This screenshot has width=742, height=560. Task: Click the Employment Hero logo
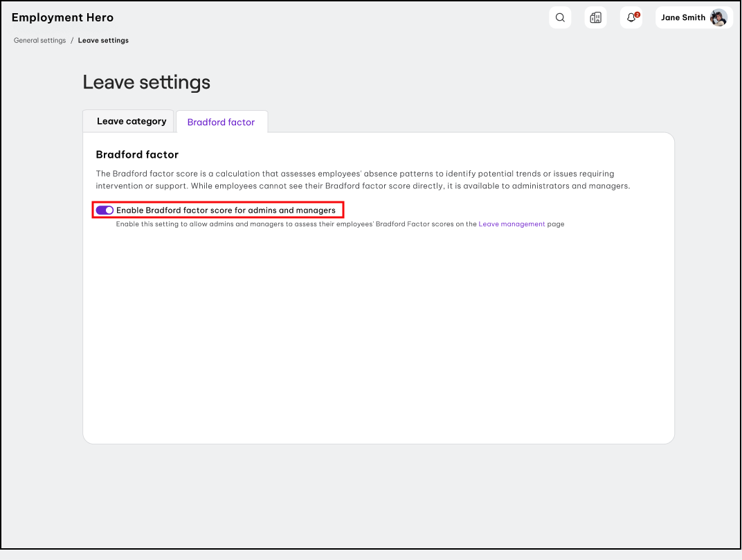(62, 18)
